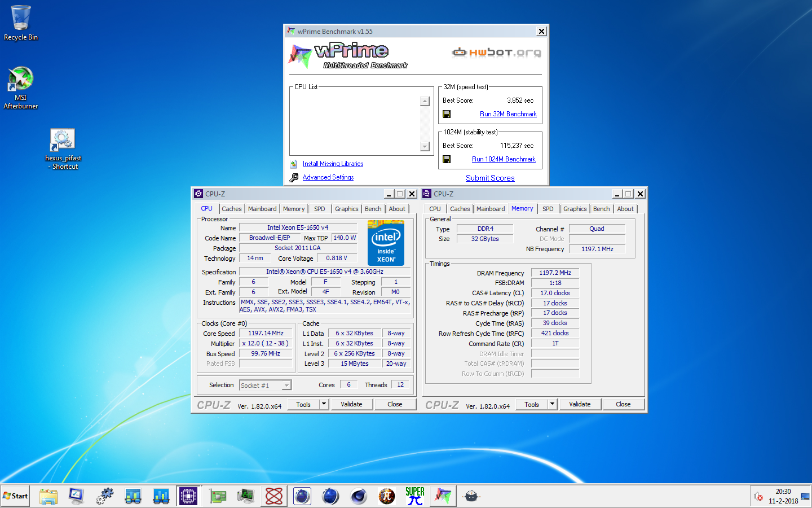Click the monitor icon next to Explorer in taskbar

(77, 496)
